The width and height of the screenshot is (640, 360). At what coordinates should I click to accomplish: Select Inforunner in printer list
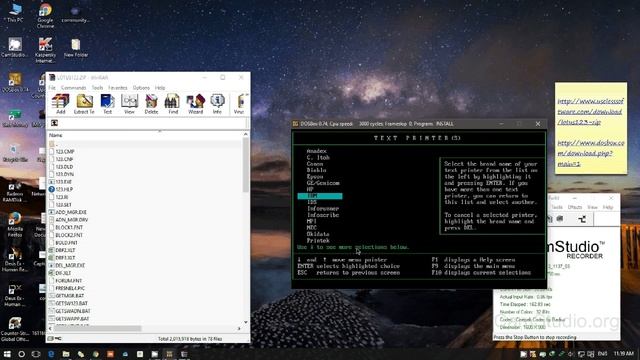tap(323, 209)
